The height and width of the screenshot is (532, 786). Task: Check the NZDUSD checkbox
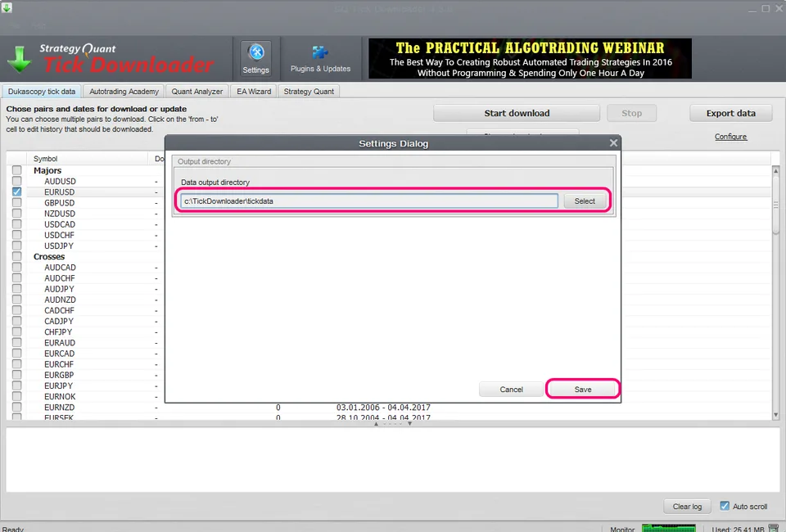[x=17, y=214]
